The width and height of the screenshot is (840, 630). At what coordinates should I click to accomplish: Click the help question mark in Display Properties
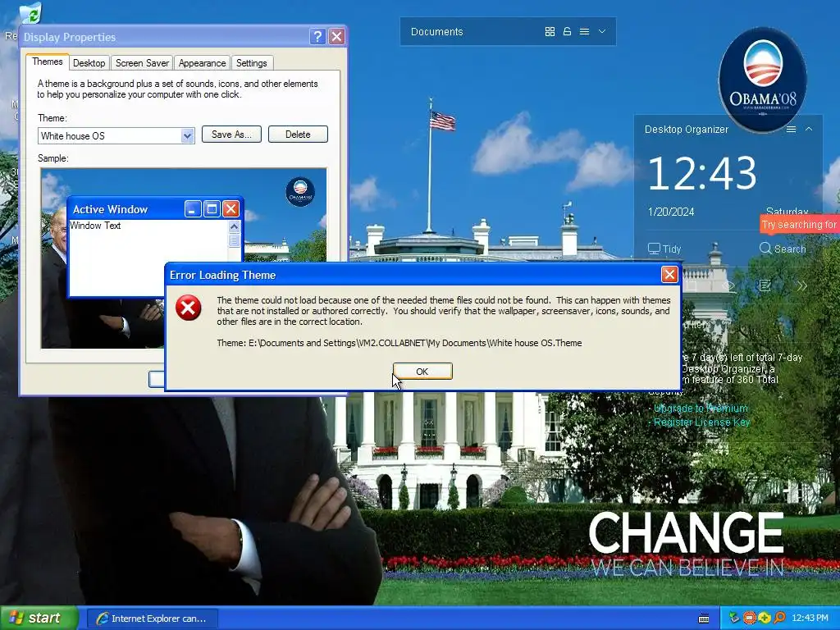pos(317,36)
